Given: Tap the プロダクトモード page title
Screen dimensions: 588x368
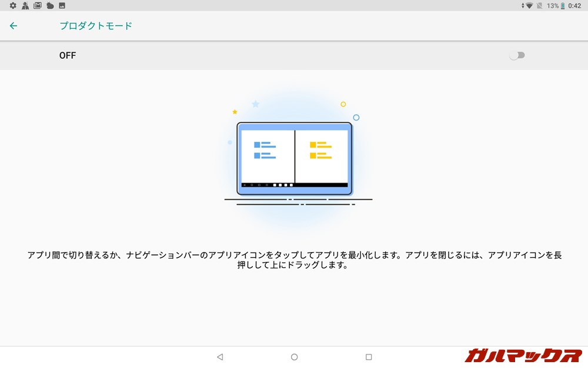Looking at the screenshot, I should pyautogui.click(x=96, y=26).
